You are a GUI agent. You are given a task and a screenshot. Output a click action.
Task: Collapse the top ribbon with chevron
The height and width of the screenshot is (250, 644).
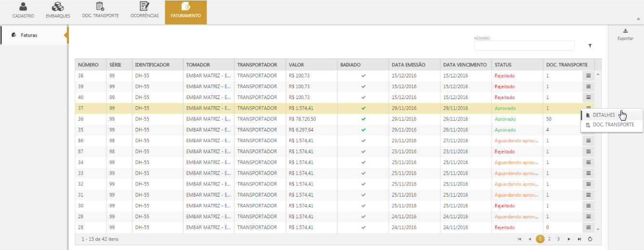(638, 19)
